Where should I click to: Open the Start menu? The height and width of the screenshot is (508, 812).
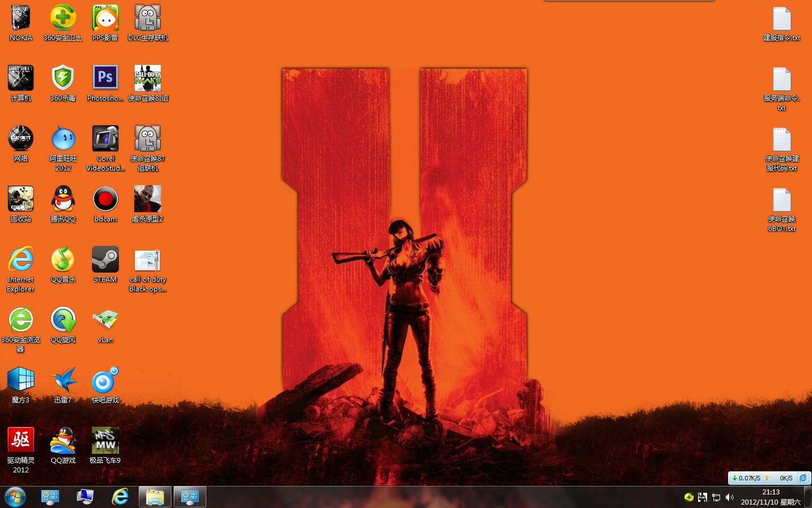point(15,497)
